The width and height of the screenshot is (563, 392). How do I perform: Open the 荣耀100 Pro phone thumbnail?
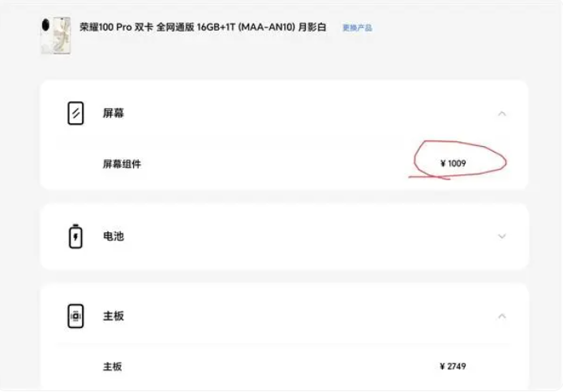[x=56, y=36]
